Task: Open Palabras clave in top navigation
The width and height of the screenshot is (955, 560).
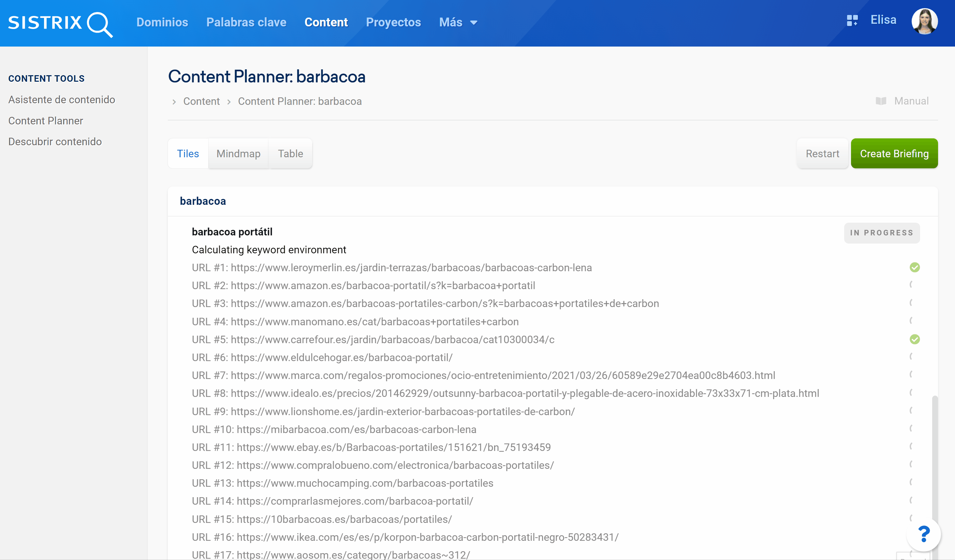Action: (246, 22)
